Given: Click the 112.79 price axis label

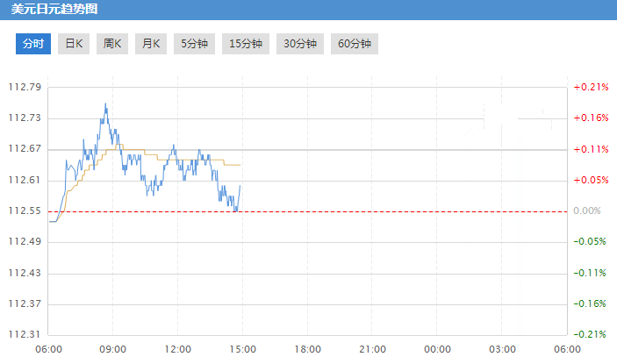Looking at the screenshot, I should point(25,87).
